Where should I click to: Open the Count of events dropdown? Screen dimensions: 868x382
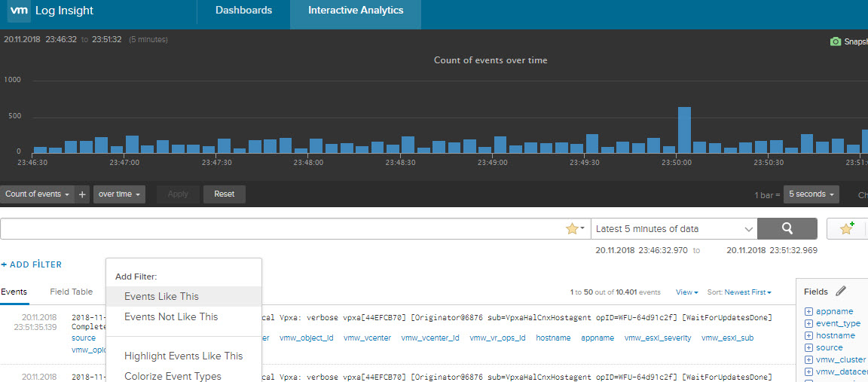pos(37,194)
